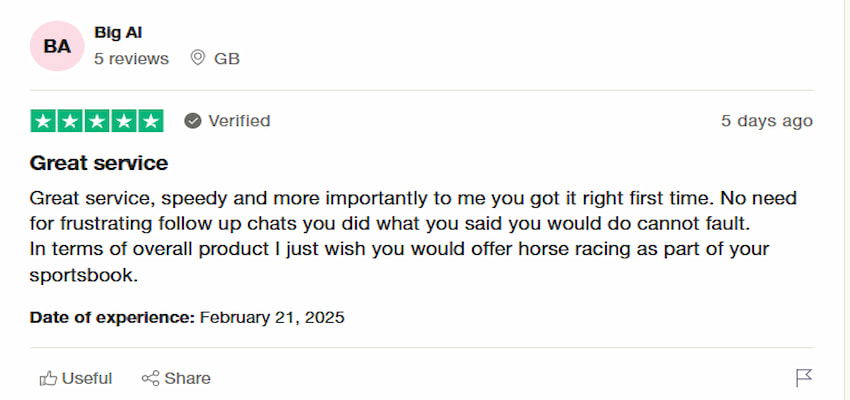850x400 pixels.
Task: Click the location pin icon
Action: coord(197,58)
